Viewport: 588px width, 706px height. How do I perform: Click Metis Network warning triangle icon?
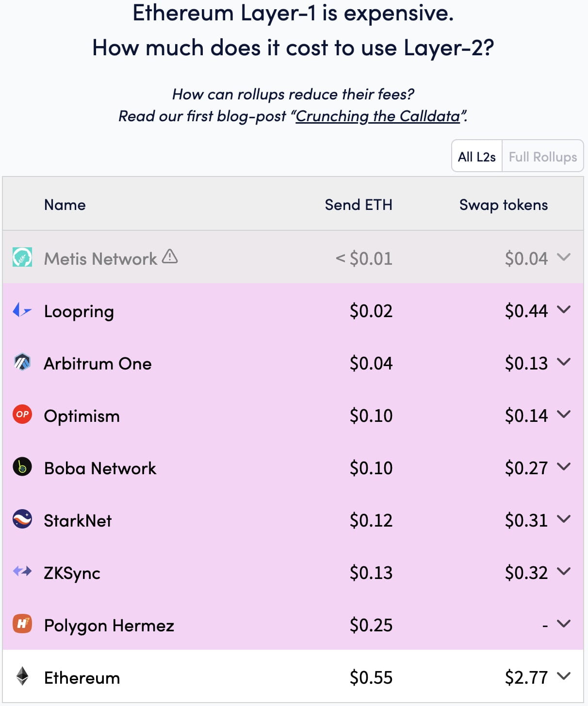coord(170,256)
